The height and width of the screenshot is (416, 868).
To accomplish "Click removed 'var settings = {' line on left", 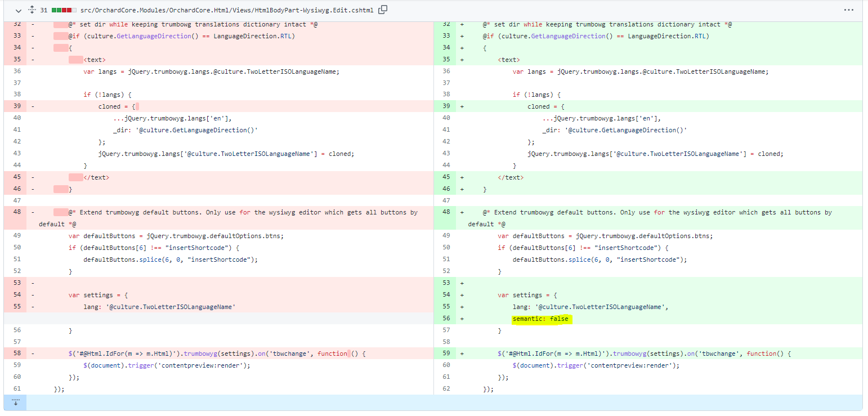I will click(x=99, y=295).
